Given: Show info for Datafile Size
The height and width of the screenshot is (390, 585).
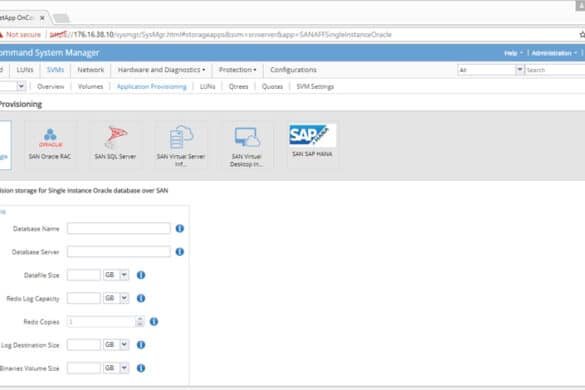Looking at the screenshot, I should coord(141,275).
